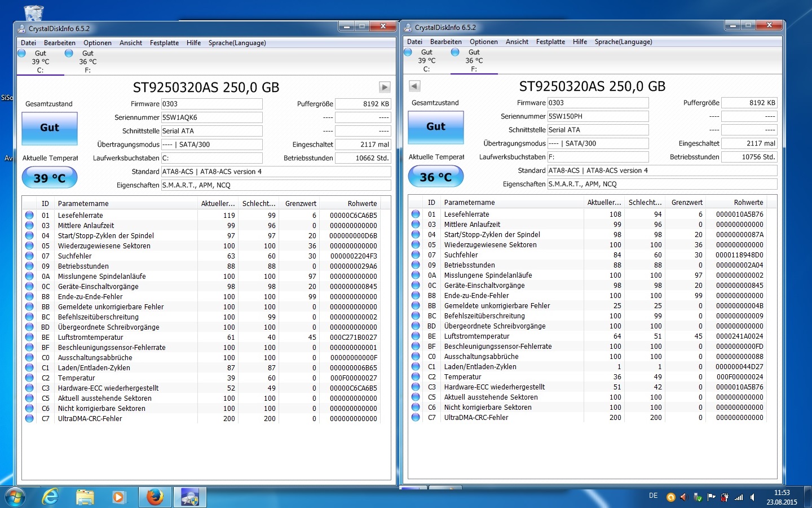The height and width of the screenshot is (508, 812).
Task: Click Seriennummer field 5SW150PH
Action: [598, 116]
